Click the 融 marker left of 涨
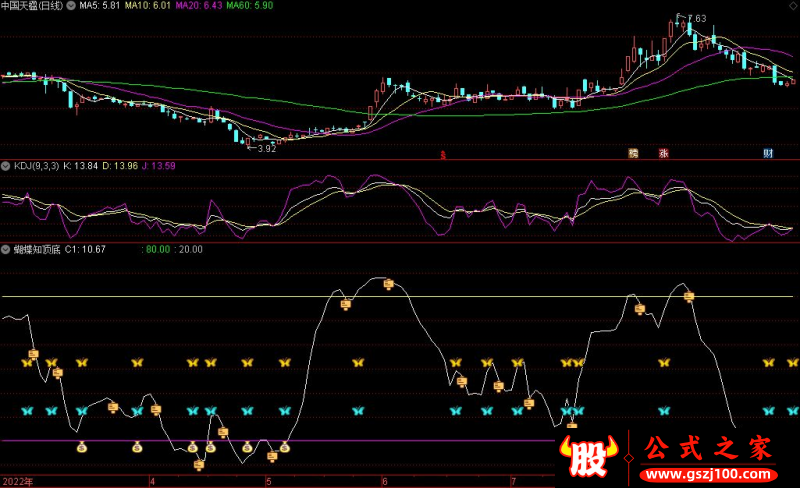Image resolution: width=800 pixels, height=488 pixels. click(632, 154)
